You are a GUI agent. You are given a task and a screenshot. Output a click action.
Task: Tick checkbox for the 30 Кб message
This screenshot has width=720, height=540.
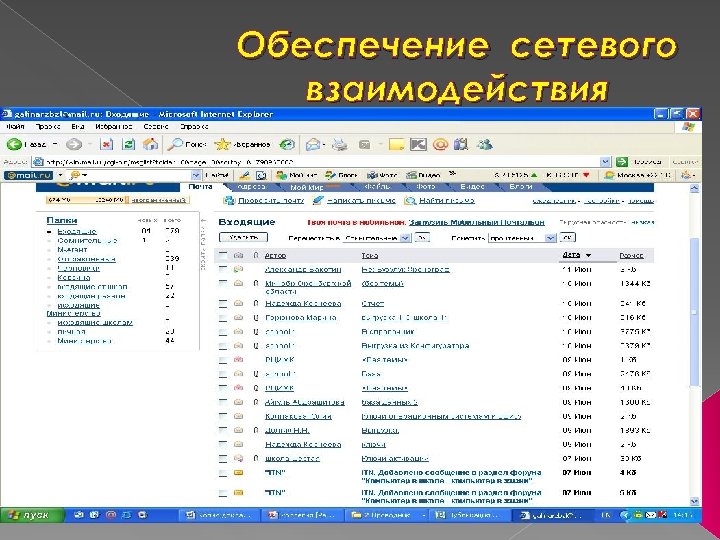click(223, 458)
